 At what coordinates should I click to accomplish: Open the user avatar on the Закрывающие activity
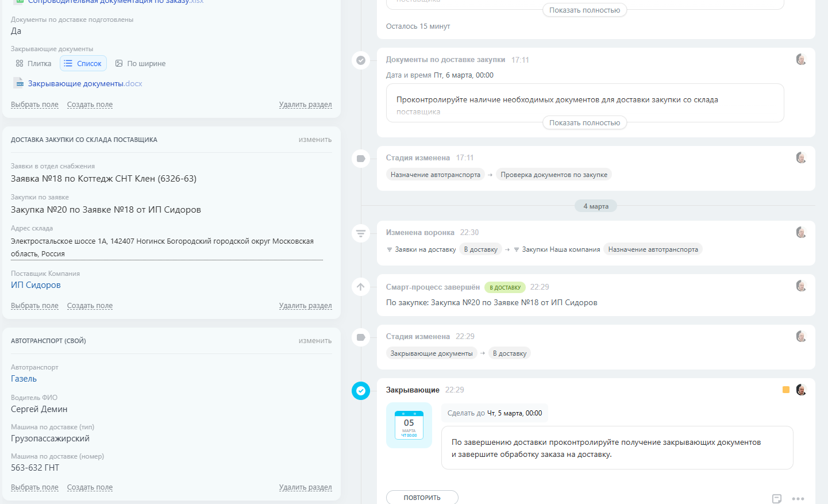point(802,390)
